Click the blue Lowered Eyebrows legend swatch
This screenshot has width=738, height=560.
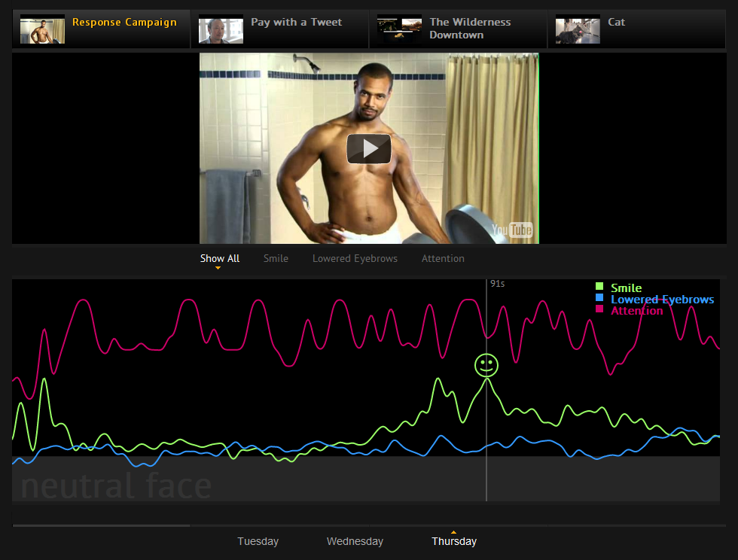(x=599, y=298)
